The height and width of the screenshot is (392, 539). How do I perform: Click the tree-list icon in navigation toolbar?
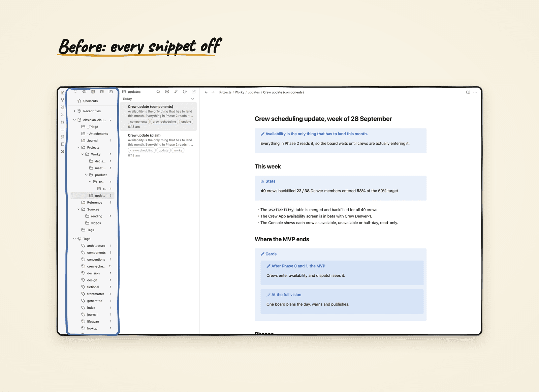(x=102, y=92)
